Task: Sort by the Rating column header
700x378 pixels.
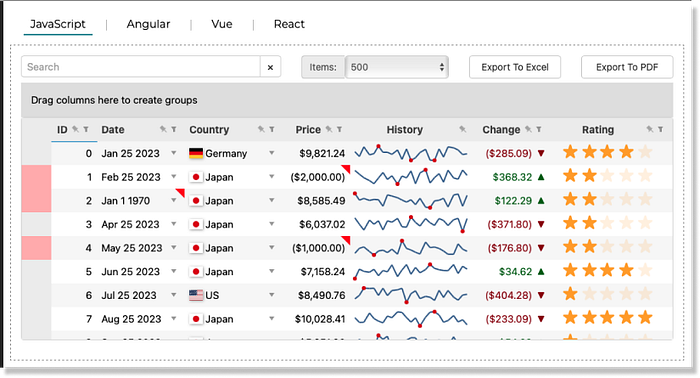Action: 598,130
